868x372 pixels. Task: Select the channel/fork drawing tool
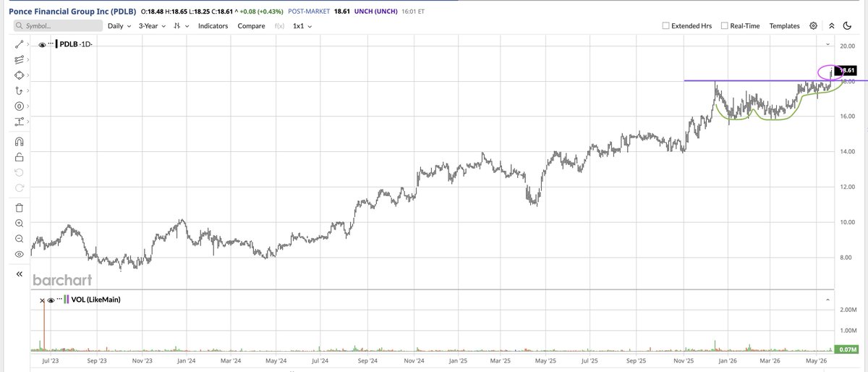(x=19, y=60)
